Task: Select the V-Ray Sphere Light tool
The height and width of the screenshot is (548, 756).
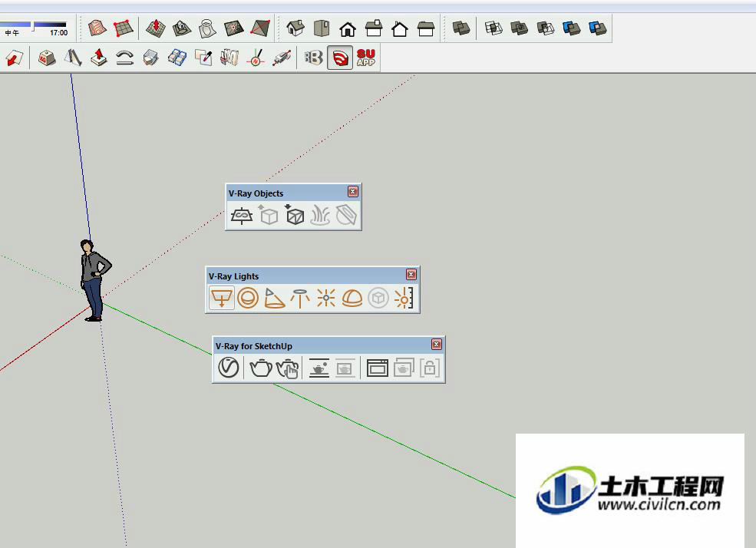Action: [x=248, y=298]
